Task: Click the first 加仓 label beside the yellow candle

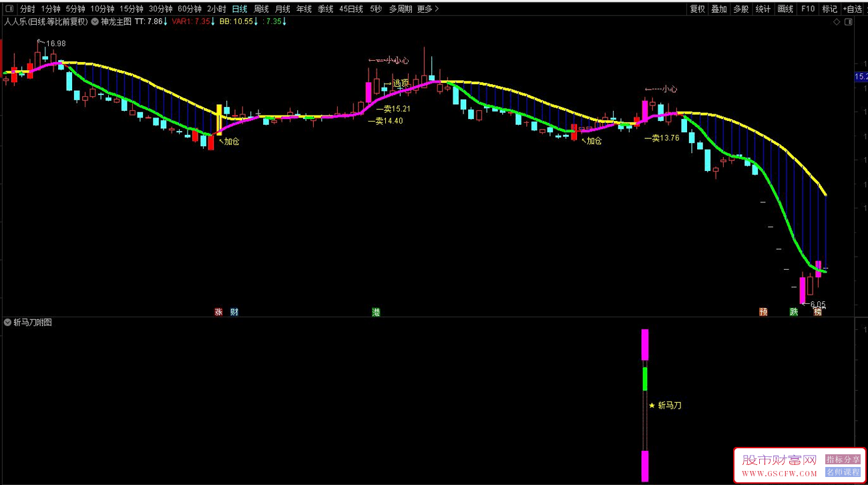Action: 232,141
